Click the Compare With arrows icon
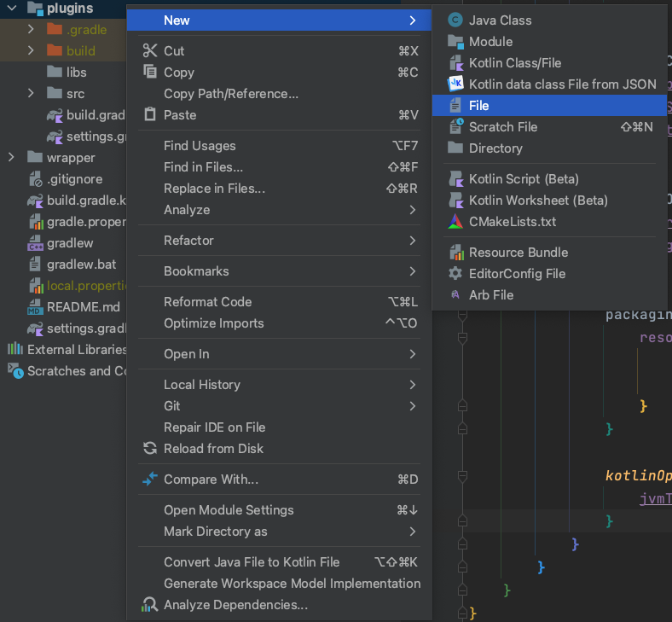 tap(150, 479)
